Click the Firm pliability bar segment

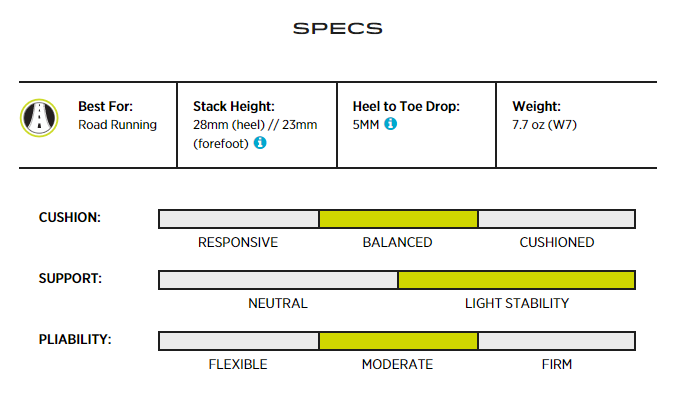click(x=556, y=341)
